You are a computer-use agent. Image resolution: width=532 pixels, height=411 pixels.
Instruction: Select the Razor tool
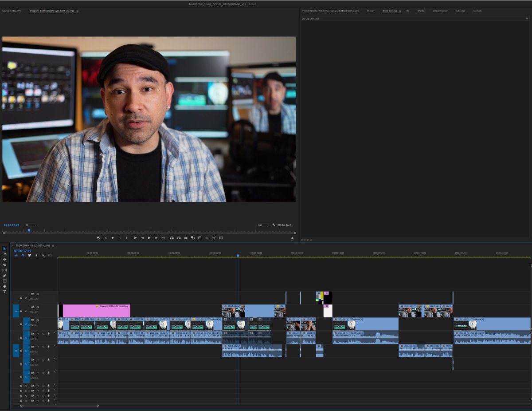4,265
